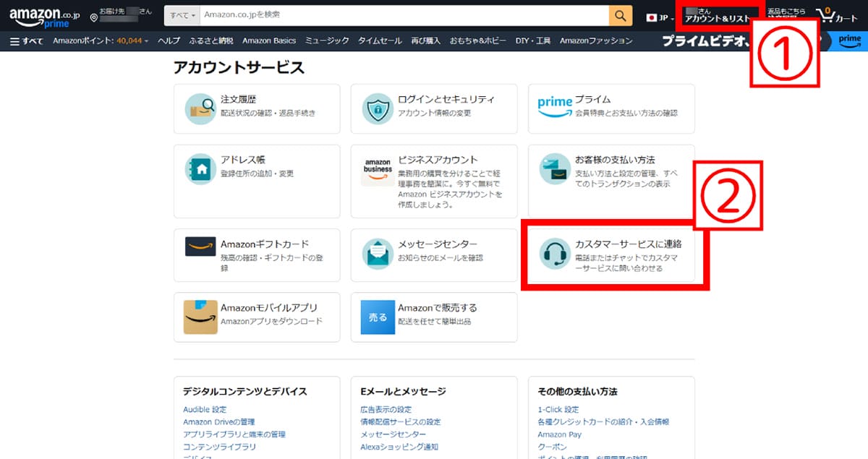This screenshot has width=868, height=459.
Task: Open 広告表示の設定 link
Action: [386, 409]
